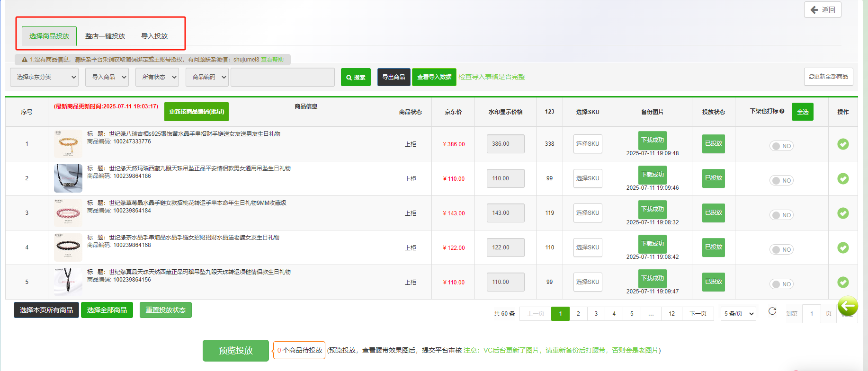The width and height of the screenshot is (868, 371).
Task: Switch to the 整店一键投放 tab
Action: click(x=105, y=36)
